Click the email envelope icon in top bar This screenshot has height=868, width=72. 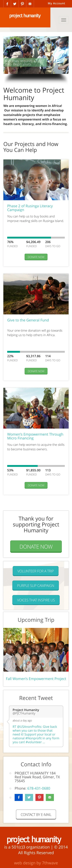30,4
